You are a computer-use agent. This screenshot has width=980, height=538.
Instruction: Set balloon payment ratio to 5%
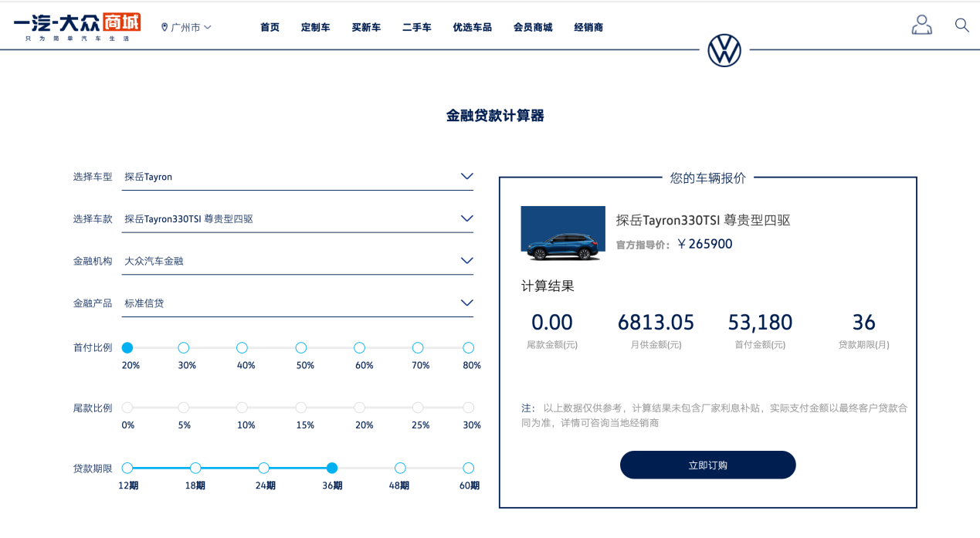pos(183,408)
